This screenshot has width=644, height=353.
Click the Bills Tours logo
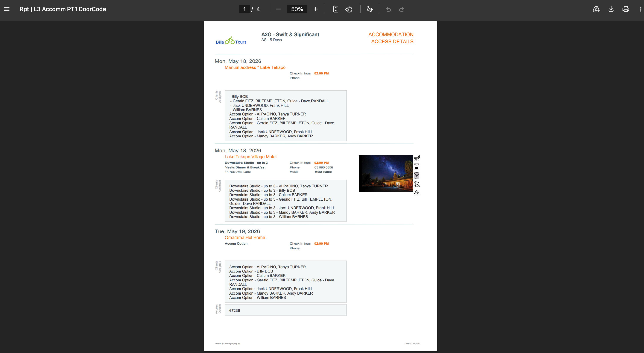[x=231, y=41]
